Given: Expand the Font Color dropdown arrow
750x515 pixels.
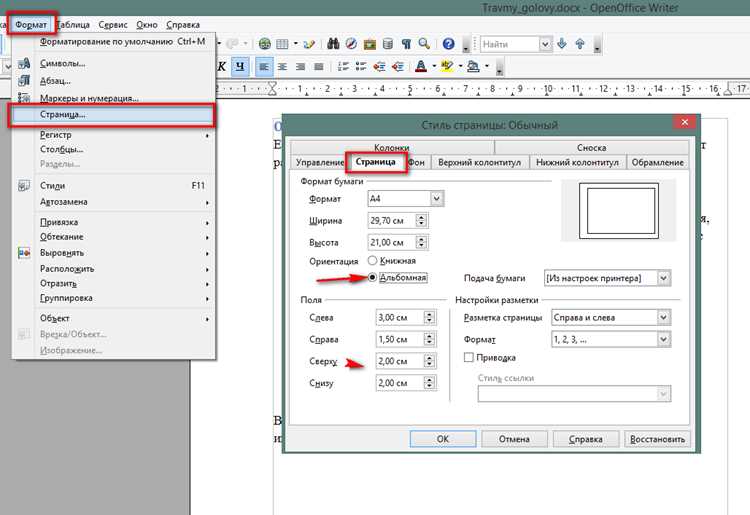Looking at the screenshot, I should (434, 66).
